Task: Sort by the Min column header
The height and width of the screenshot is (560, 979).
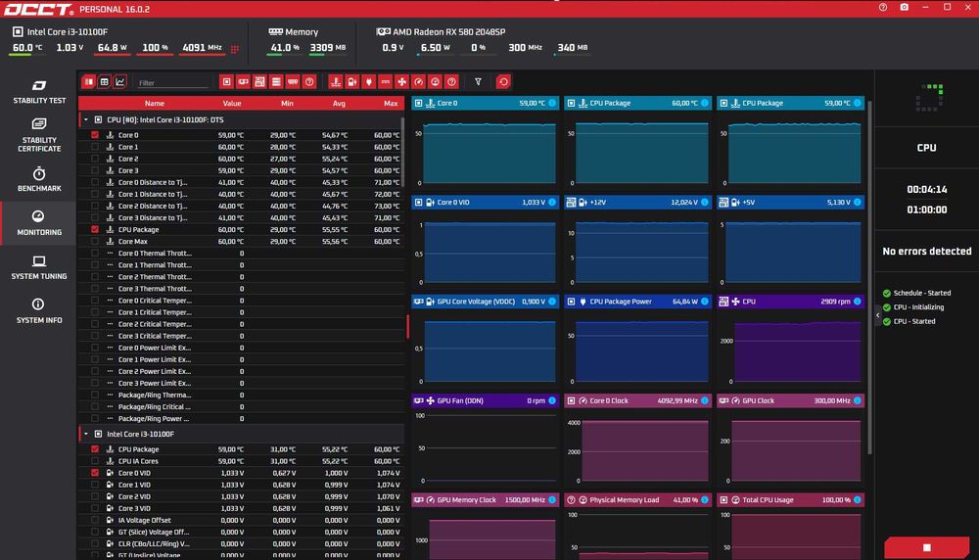Action: tap(287, 103)
